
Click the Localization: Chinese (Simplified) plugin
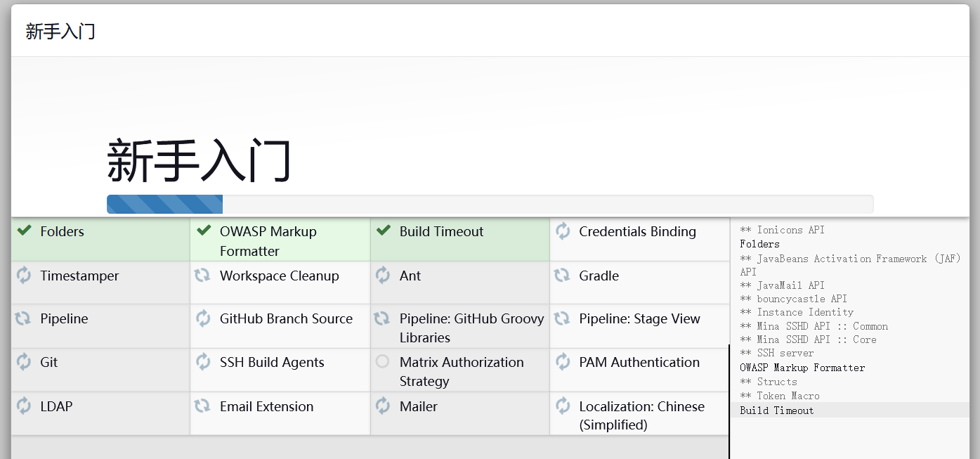[641, 415]
